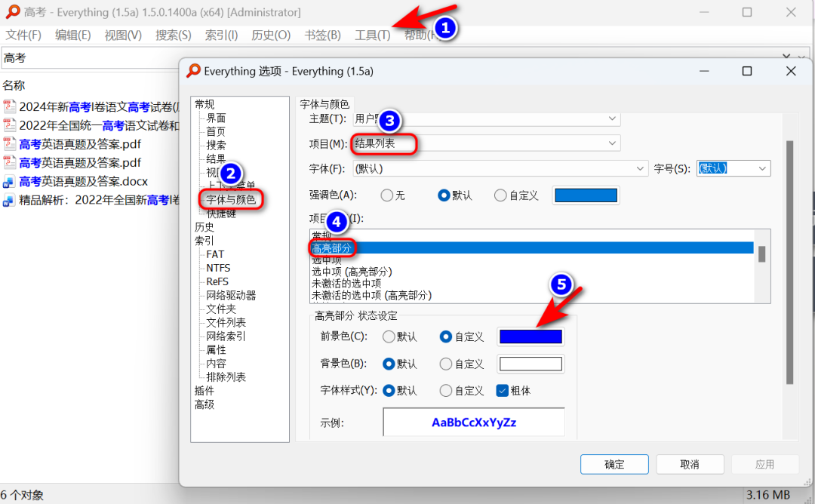Click the 背景色 white color swatch

point(531,364)
